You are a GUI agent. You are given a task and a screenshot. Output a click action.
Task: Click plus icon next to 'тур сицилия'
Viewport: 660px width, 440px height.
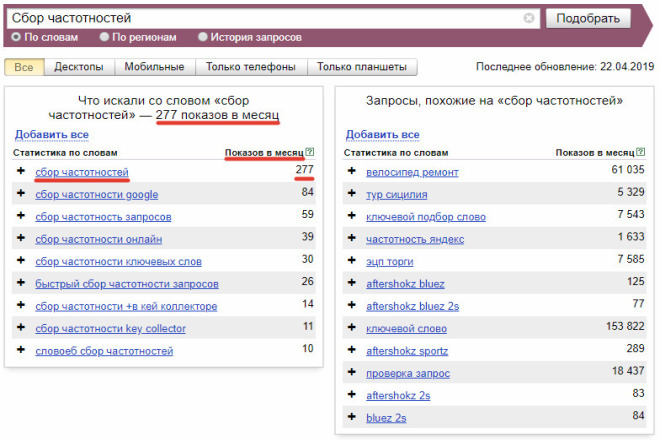tap(351, 194)
